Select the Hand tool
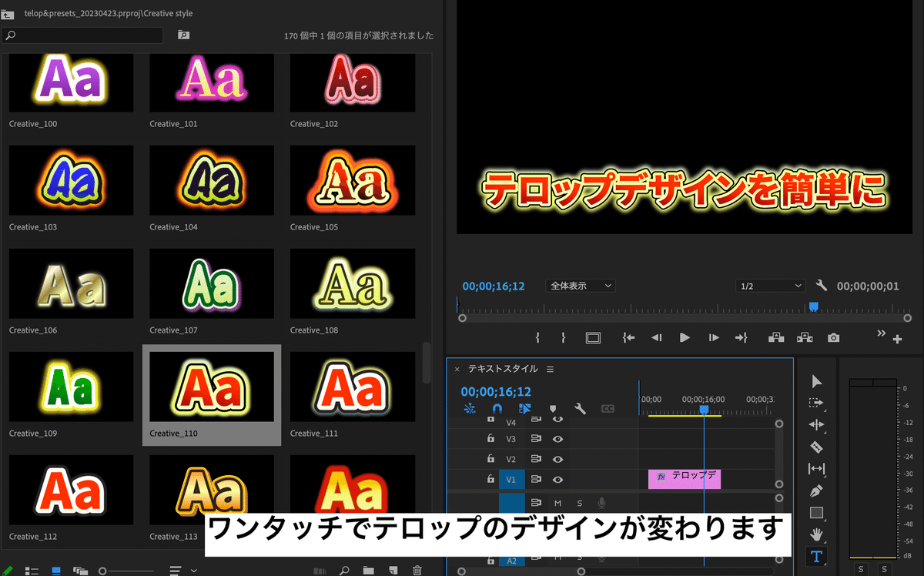This screenshot has height=576, width=924. pos(817,534)
